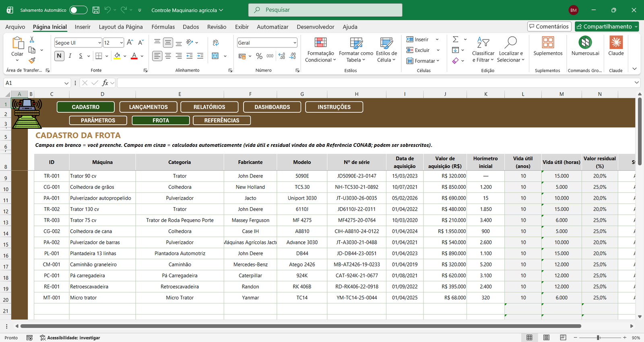
Task: Click the Paste (Colar) clipboard icon
Action: click(x=17, y=43)
